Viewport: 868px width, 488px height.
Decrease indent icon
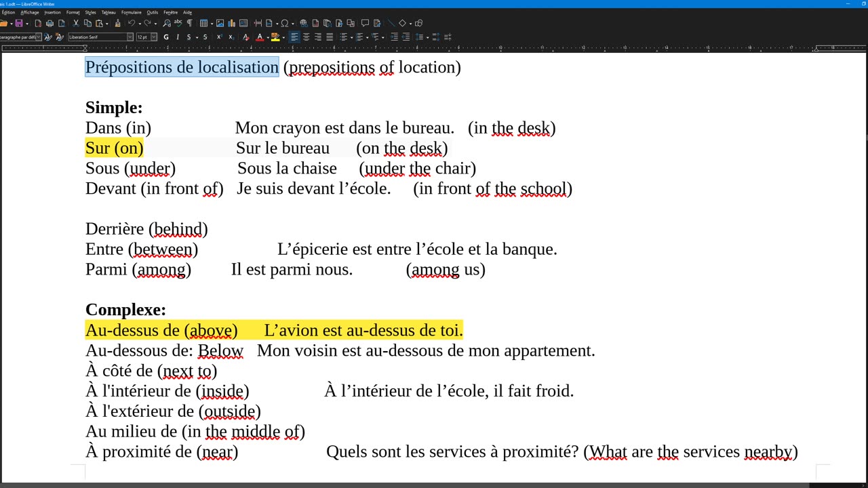[x=406, y=37]
